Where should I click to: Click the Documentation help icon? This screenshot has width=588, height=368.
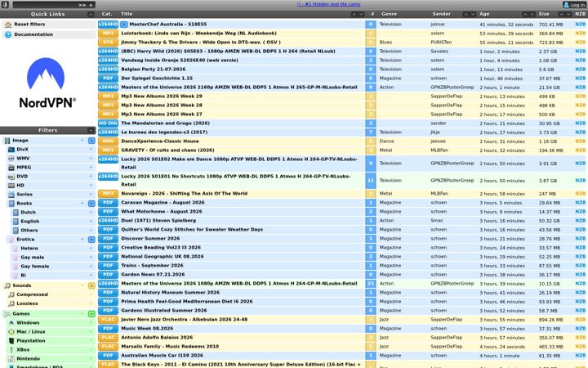tap(8, 34)
